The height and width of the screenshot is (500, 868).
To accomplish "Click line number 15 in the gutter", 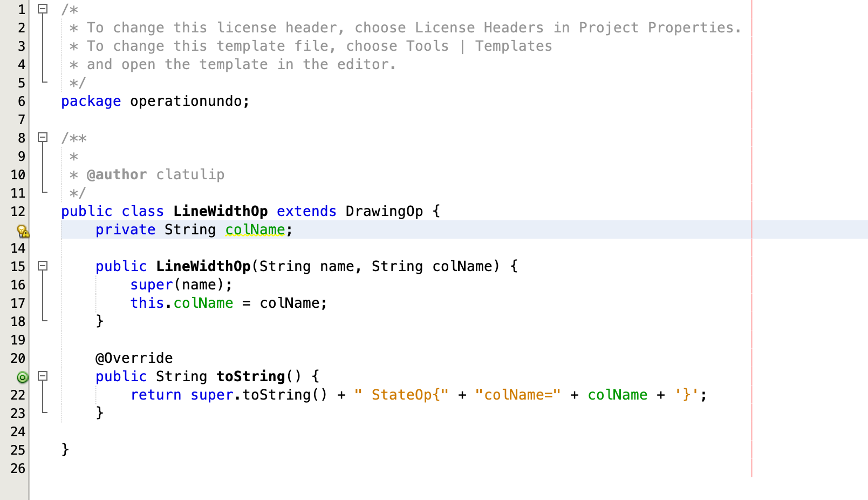I will point(17,266).
